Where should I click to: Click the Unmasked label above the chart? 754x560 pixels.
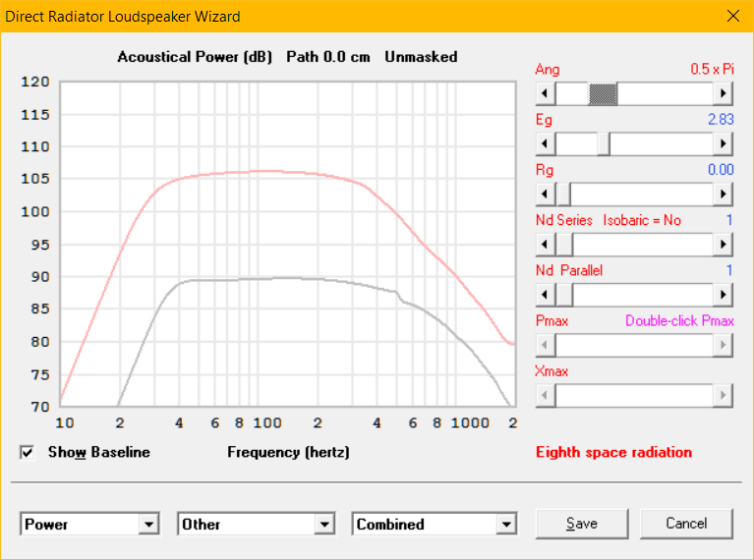click(421, 57)
